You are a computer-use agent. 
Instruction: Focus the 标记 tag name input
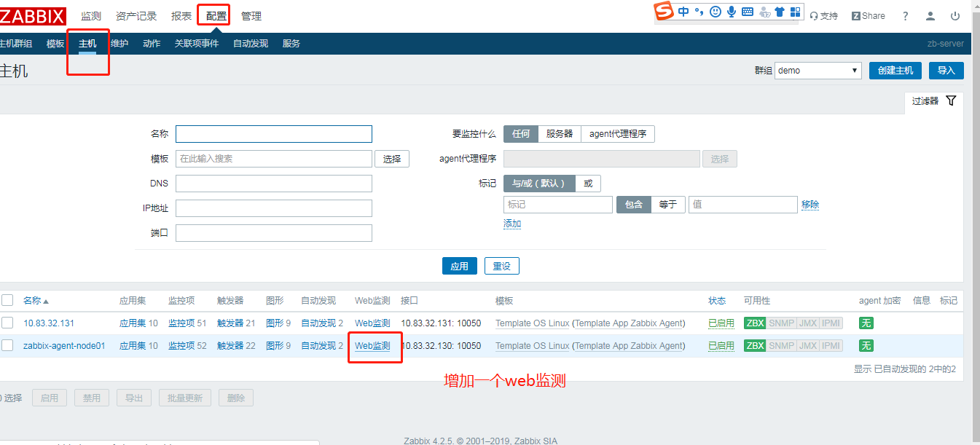pyautogui.click(x=558, y=205)
